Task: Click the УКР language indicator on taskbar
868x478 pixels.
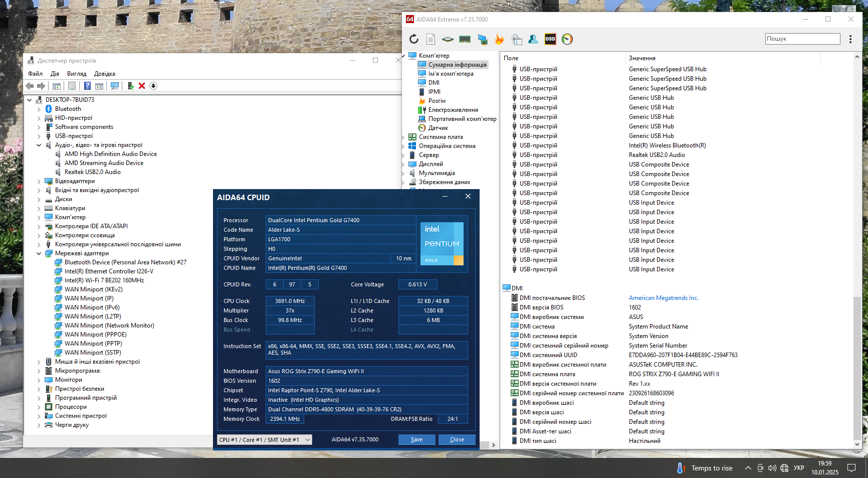Action: [x=799, y=468]
